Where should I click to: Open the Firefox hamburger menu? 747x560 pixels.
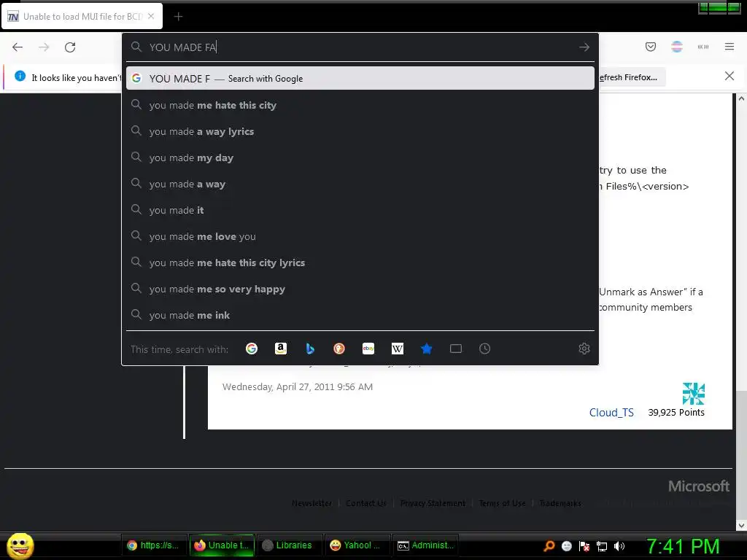(x=729, y=47)
